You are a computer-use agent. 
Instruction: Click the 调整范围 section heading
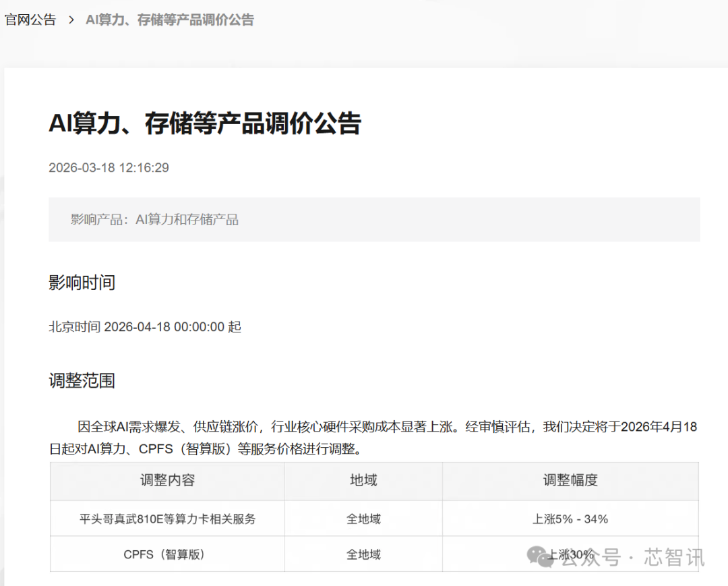pos(82,380)
